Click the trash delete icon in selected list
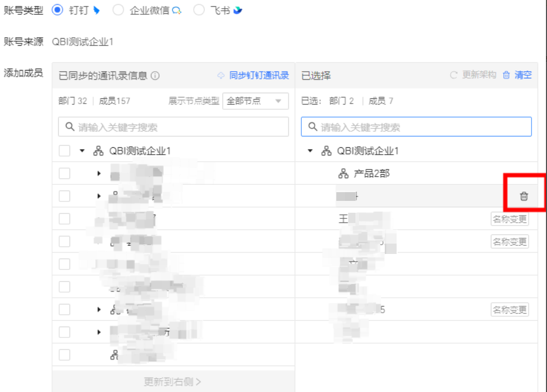 click(524, 196)
